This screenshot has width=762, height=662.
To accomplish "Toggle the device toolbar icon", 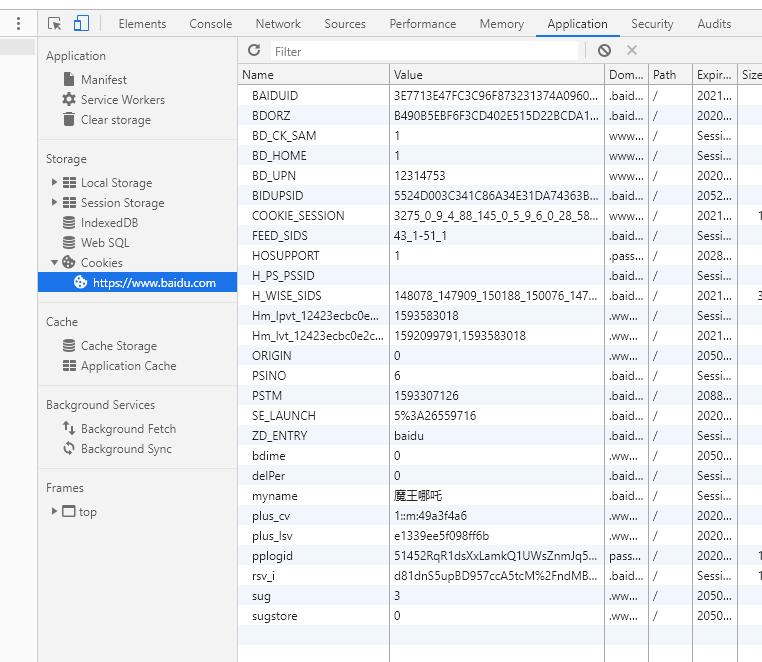I will [81, 24].
